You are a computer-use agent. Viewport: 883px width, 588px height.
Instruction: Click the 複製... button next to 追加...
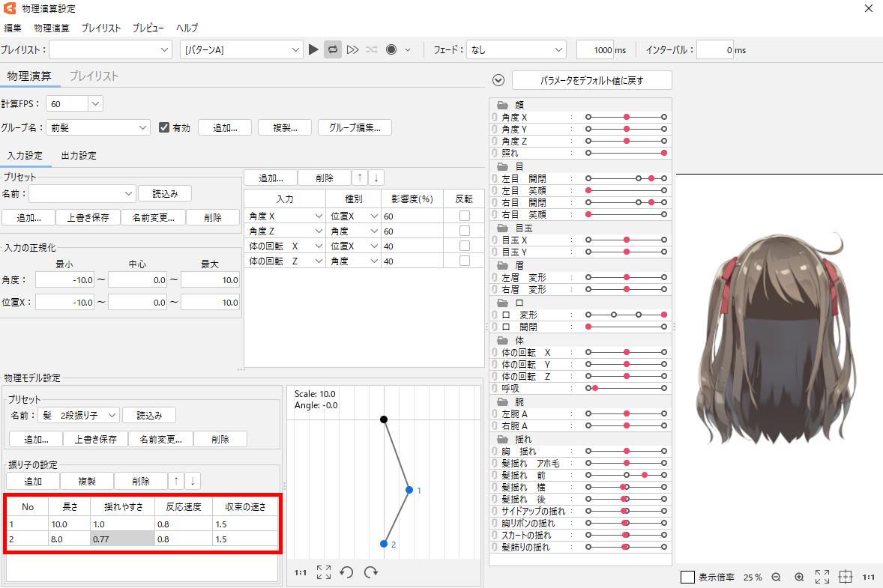click(285, 128)
